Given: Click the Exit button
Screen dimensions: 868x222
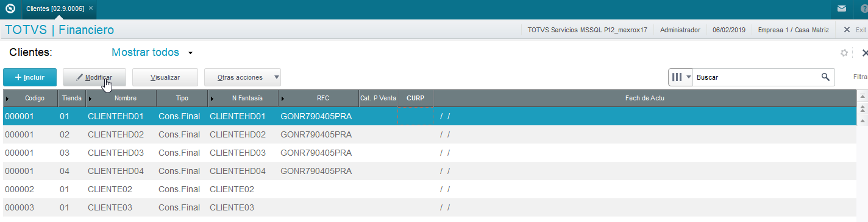Looking at the screenshot, I should coord(855,30).
